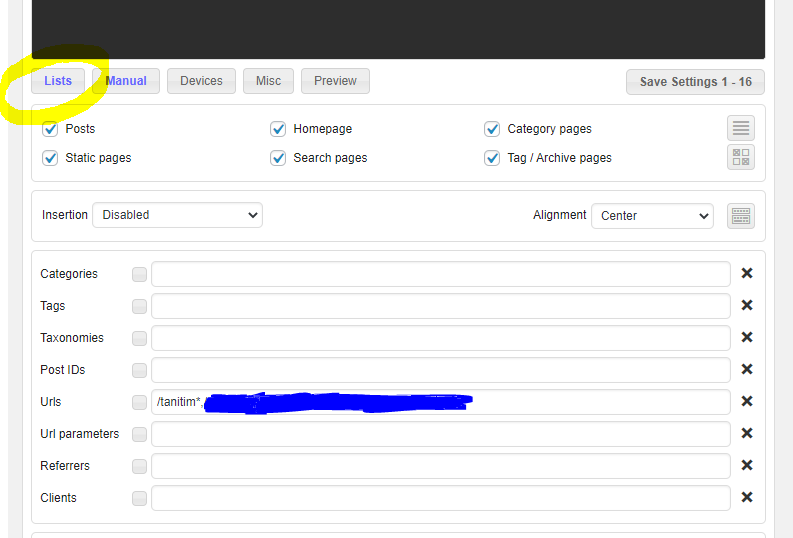The height and width of the screenshot is (538, 793).
Task: Clear the Taxonomies list with X icon
Action: (747, 337)
